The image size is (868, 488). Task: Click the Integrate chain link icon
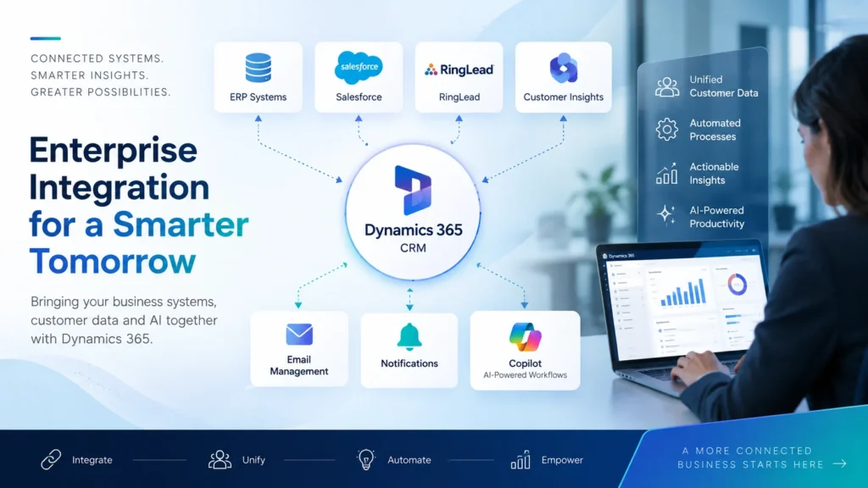click(51, 460)
